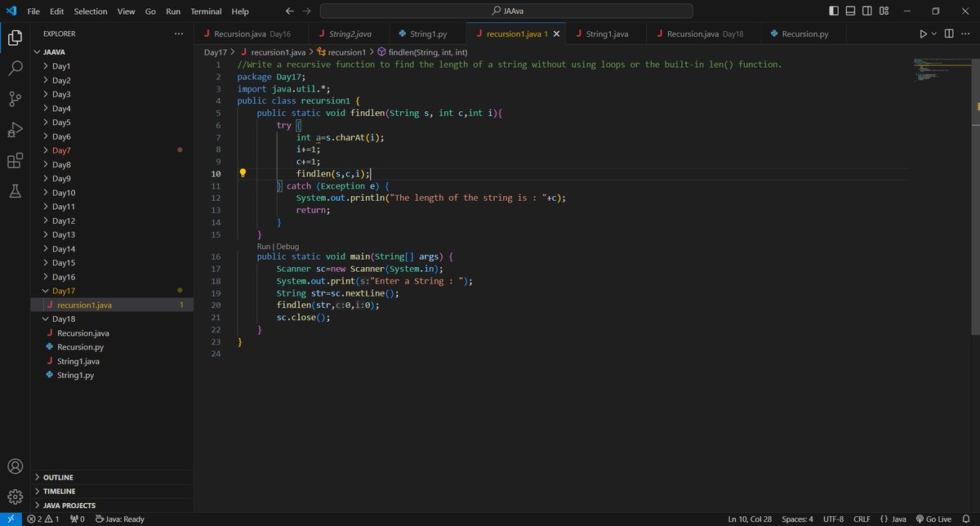Open the Manage gear menu
The image size is (980, 526).
pyautogui.click(x=15, y=497)
